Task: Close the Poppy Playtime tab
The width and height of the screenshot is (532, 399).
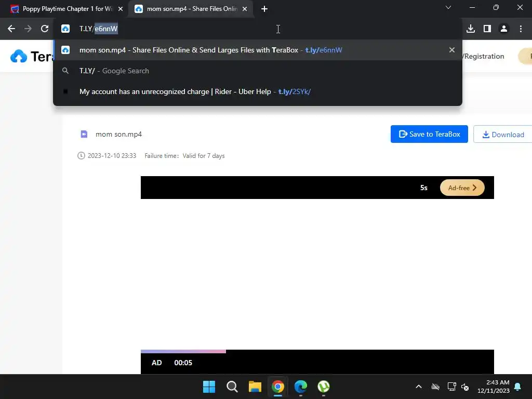Action: click(x=121, y=9)
